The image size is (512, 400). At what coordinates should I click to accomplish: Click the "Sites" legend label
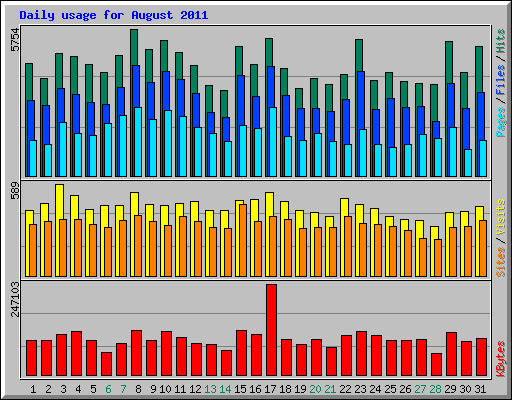(x=501, y=262)
